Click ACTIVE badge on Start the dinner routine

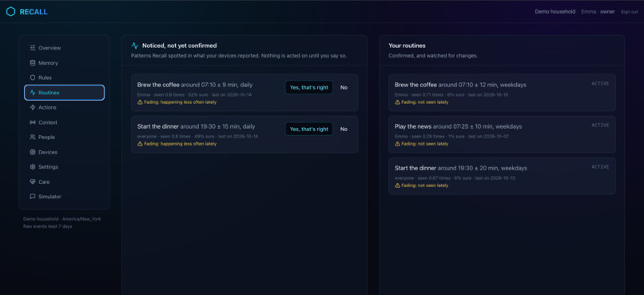click(600, 167)
